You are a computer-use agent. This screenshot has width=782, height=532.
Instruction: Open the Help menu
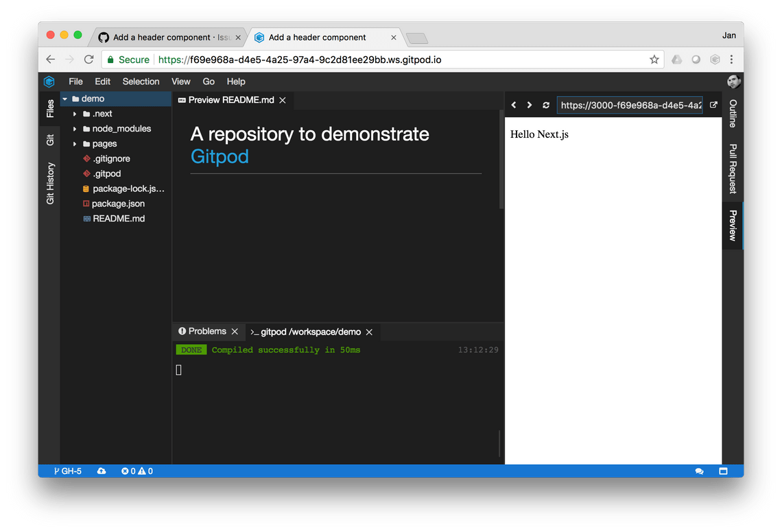pos(236,82)
